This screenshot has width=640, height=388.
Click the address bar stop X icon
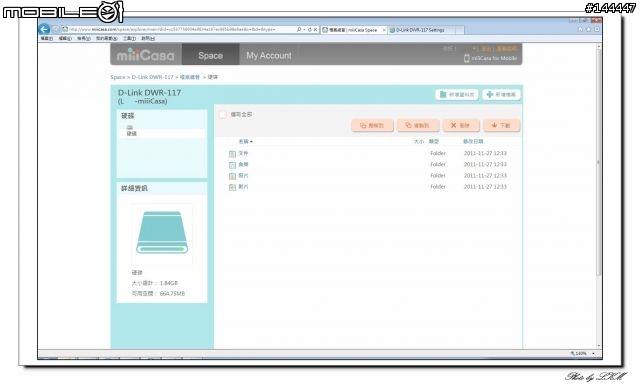315,29
